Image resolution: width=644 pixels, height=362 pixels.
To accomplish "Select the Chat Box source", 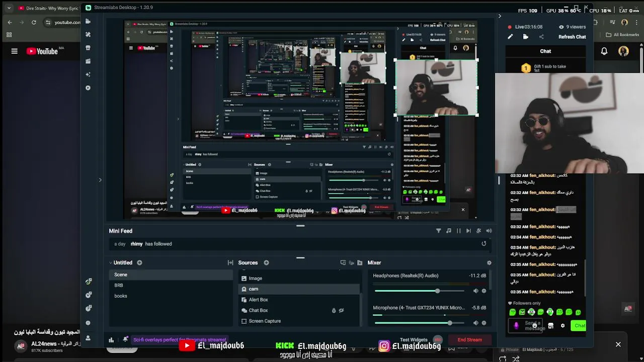I will 299,310.
